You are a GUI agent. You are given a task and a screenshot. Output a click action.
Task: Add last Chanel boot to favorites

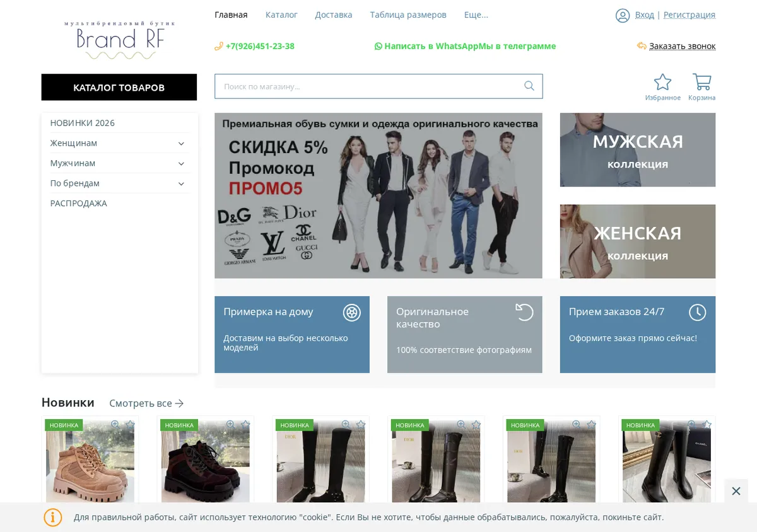pos(707,424)
